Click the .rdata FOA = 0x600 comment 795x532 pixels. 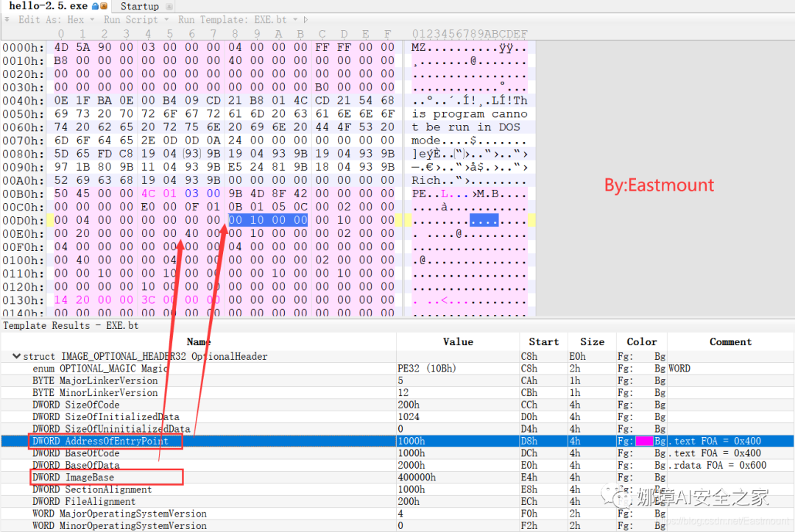point(718,465)
